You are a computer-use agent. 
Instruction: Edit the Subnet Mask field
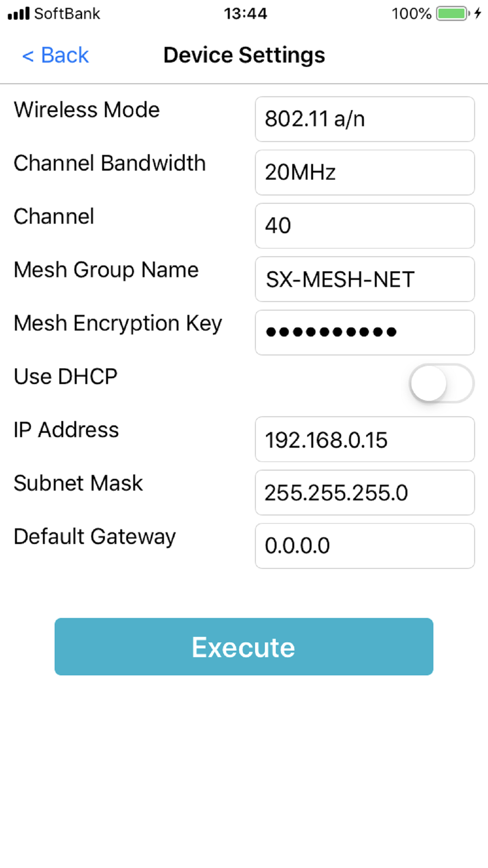pos(365,493)
